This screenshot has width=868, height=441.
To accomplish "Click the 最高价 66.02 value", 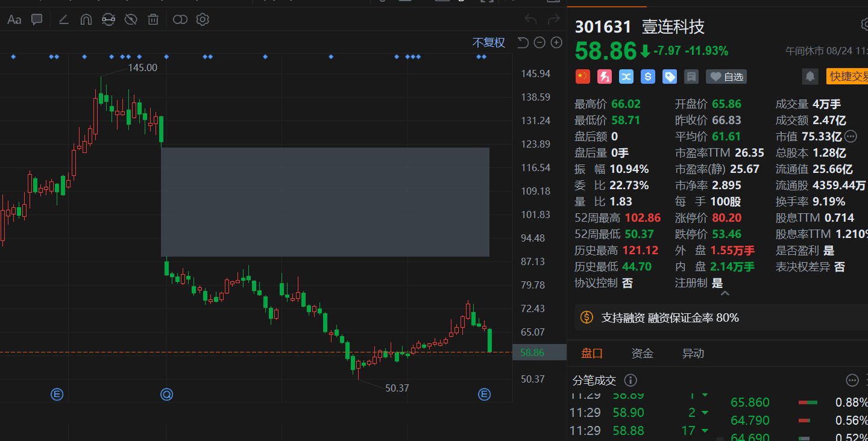I will (x=626, y=104).
